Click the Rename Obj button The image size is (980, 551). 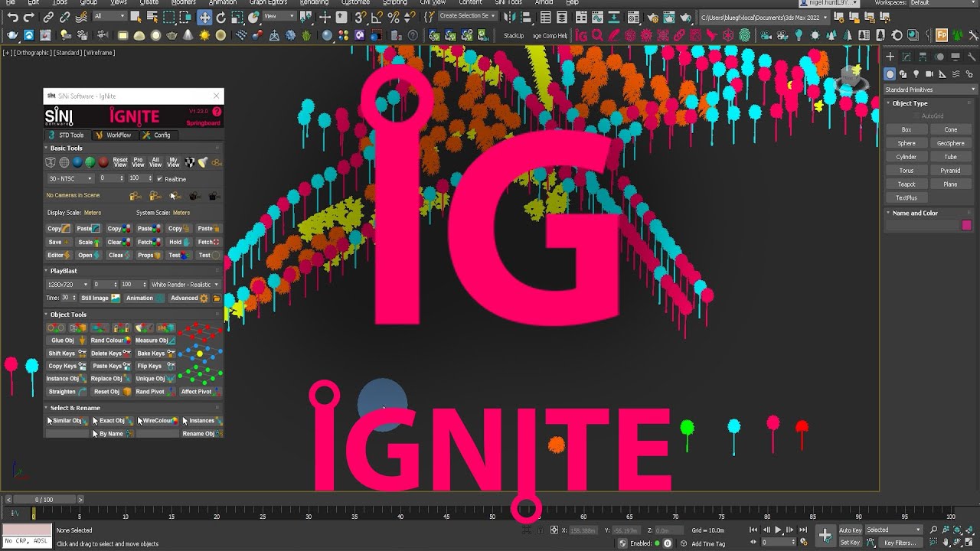click(201, 434)
